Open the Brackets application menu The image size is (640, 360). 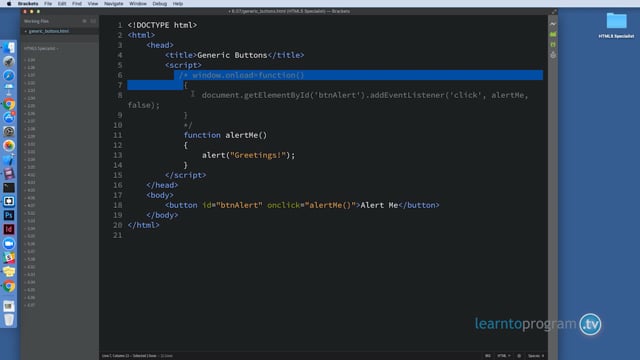tap(28, 4)
